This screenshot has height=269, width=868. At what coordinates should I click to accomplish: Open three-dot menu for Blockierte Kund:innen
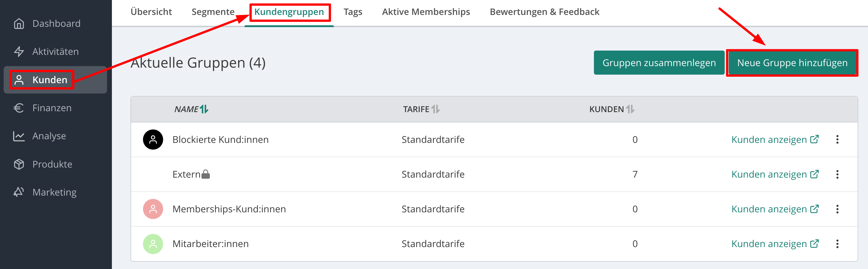(837, 140)
